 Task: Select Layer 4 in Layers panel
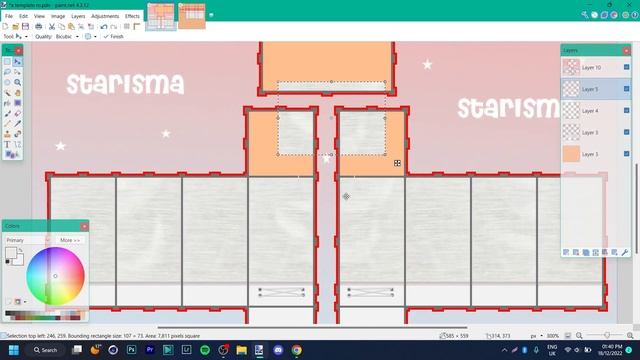(596, 111)
